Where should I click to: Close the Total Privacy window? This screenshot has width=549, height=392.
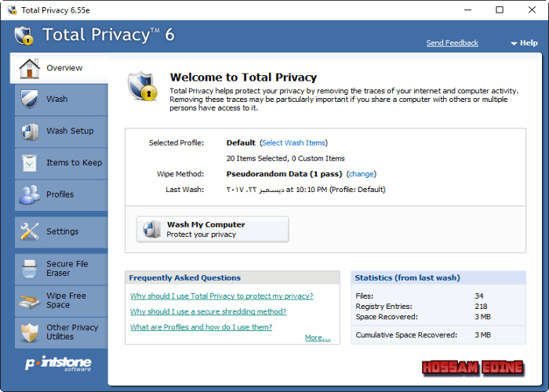[532, 9]
